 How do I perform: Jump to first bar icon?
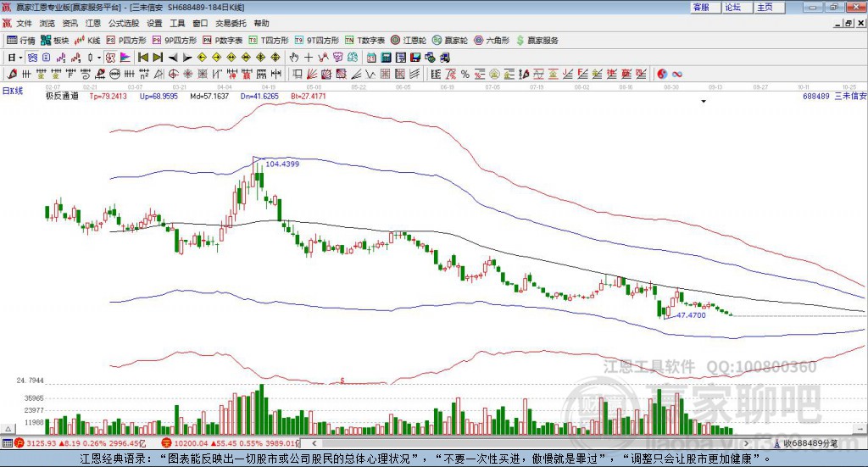(142, 58)
